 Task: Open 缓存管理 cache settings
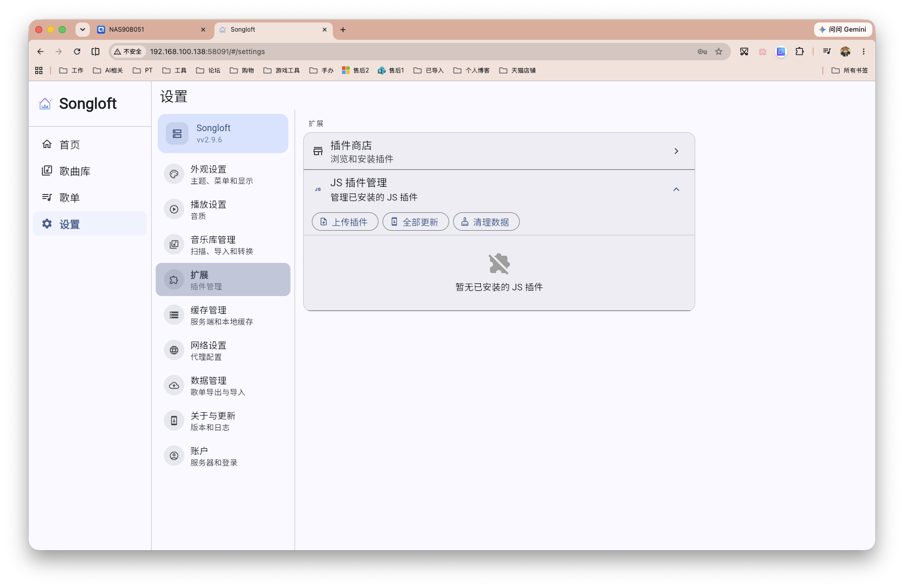click(223, 315)
